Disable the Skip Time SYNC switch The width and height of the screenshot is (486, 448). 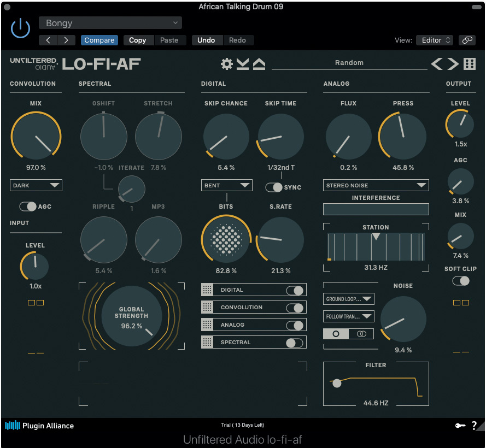[274, 187]
